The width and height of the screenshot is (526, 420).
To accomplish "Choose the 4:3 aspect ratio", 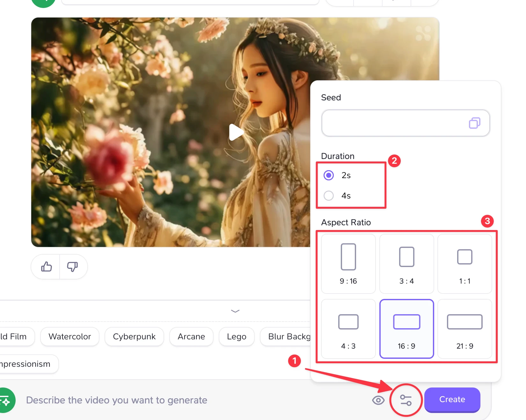I will click(348, 329).
